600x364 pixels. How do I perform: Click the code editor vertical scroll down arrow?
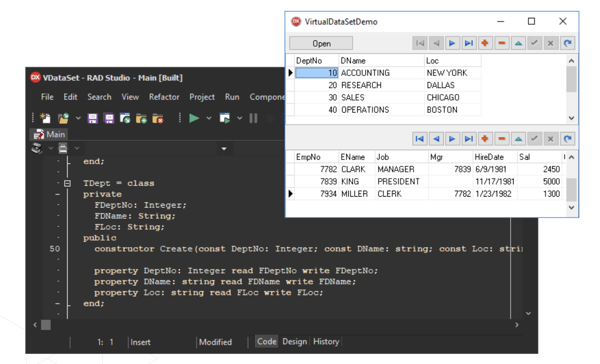(x=528, y=313)
